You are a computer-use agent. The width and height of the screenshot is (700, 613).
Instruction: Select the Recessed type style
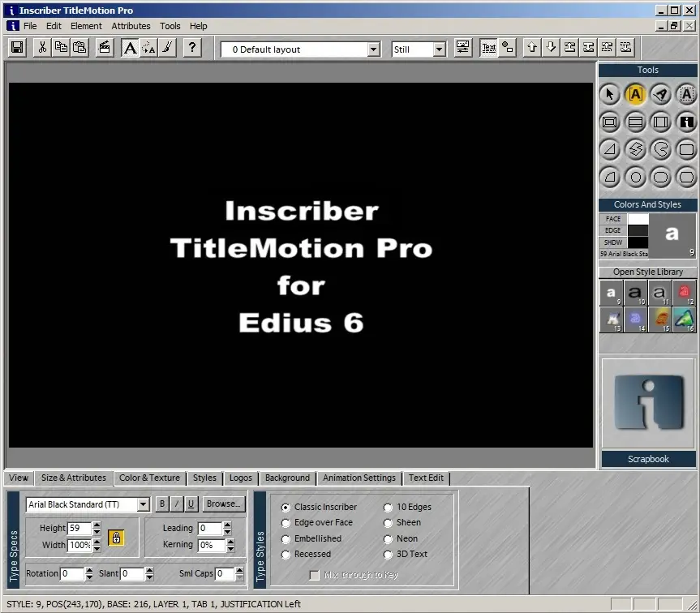286,555
